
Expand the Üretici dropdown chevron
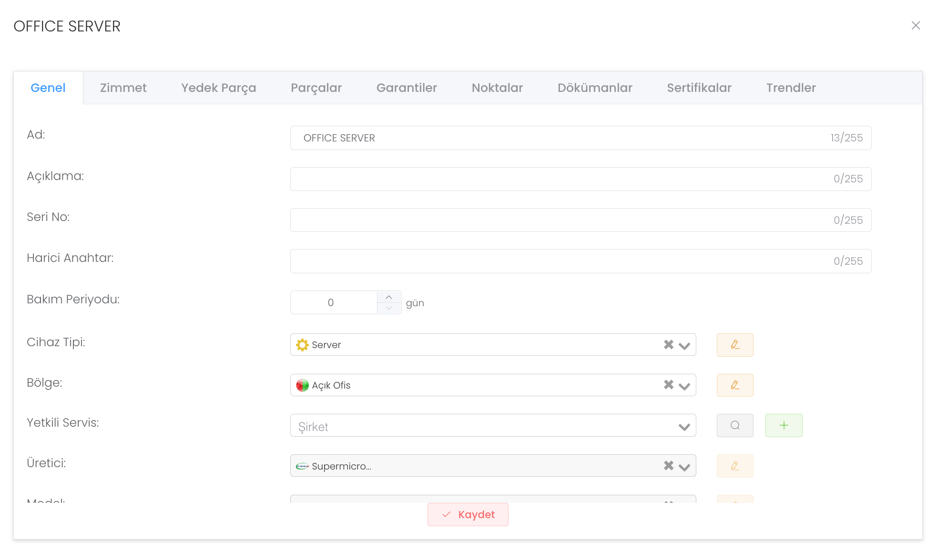pyautogui.click(x=684, y=467)
